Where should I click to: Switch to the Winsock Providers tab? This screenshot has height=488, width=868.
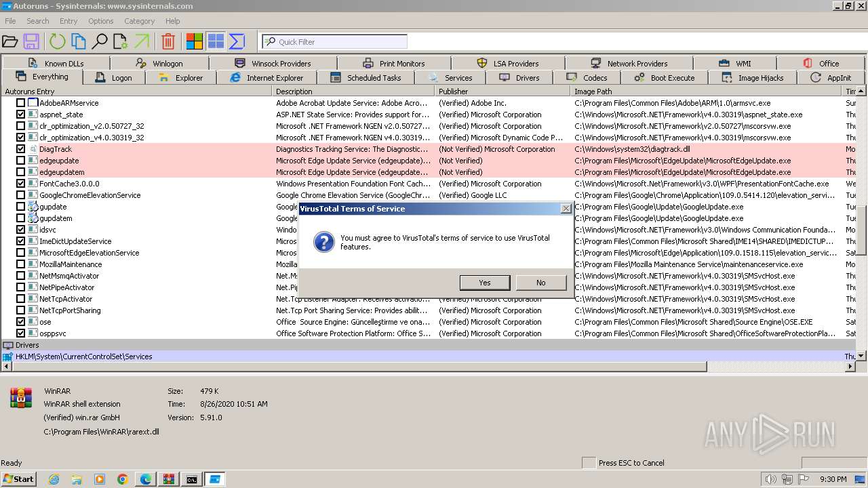(273, 64)
